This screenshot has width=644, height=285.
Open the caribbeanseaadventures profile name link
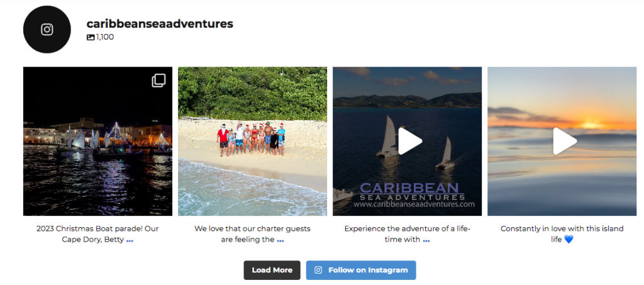point(160,24)
